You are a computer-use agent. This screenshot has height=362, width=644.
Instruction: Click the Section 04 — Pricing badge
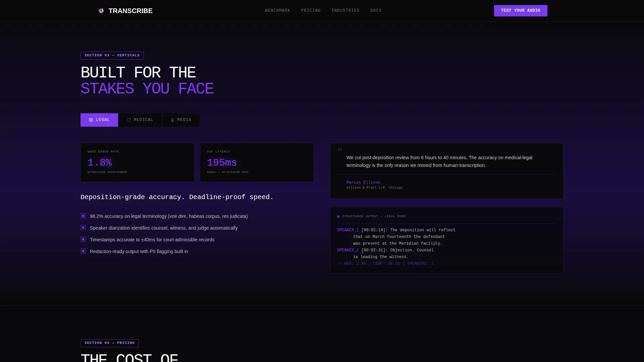point(110,343)
